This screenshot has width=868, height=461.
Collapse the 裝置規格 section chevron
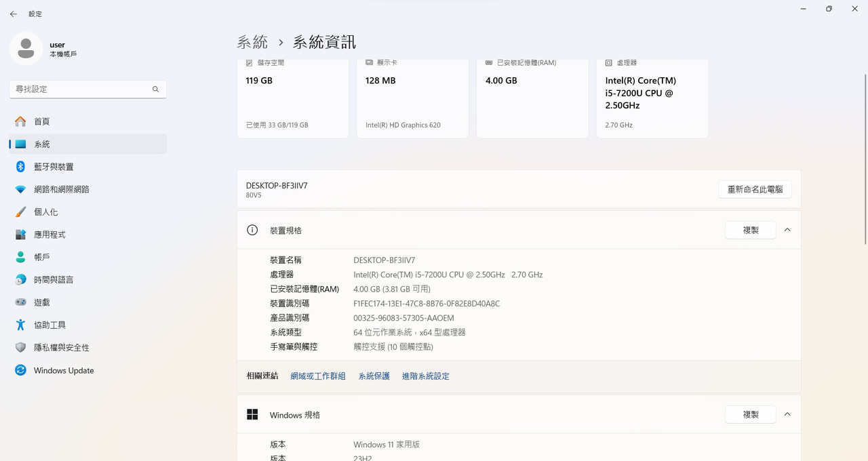point(787,230)
